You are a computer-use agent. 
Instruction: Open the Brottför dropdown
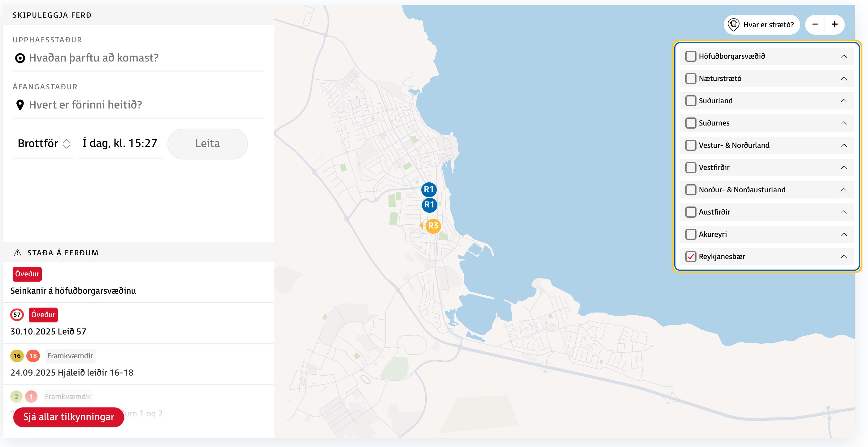[x=43, y=144]
